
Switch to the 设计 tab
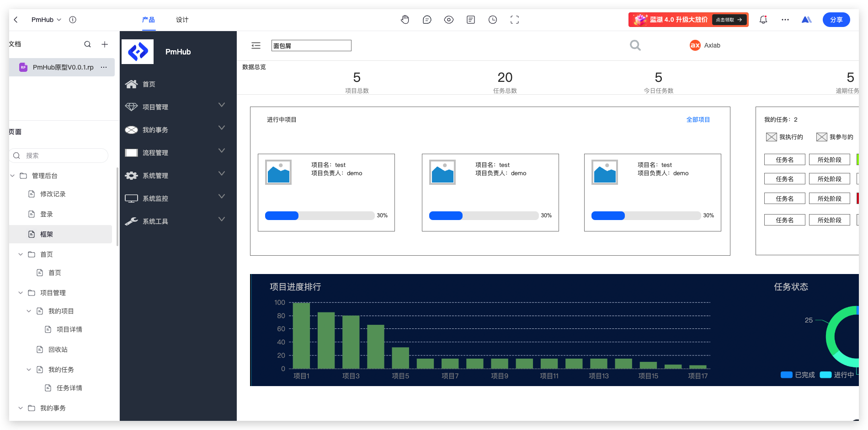coord(182,20)
